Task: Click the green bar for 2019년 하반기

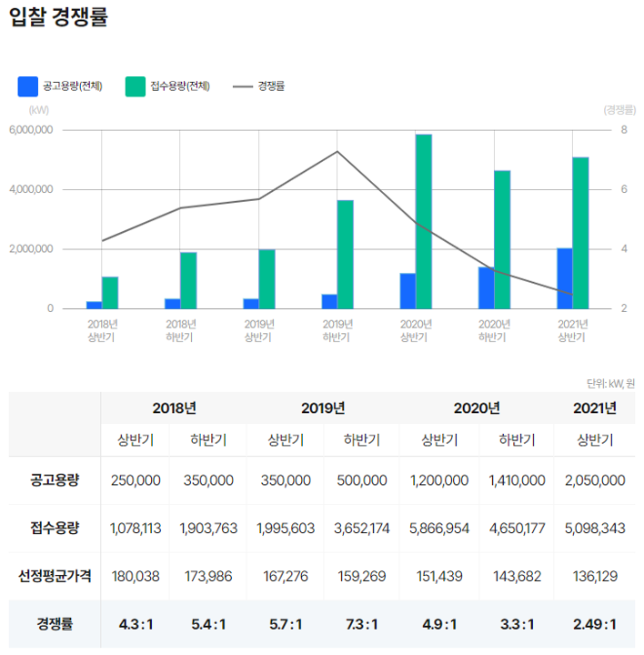Action: point(345,254)
